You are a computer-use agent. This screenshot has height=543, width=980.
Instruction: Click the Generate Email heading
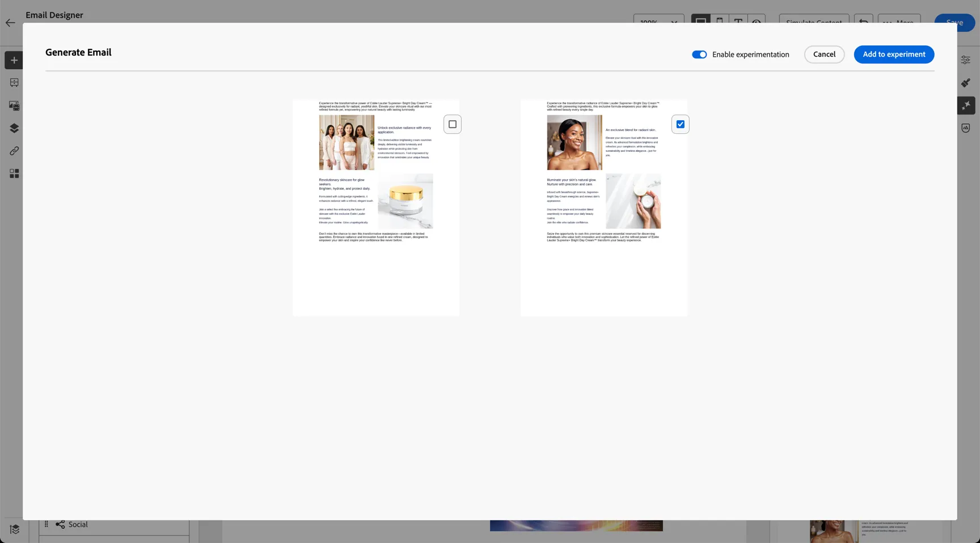(78, 52)
